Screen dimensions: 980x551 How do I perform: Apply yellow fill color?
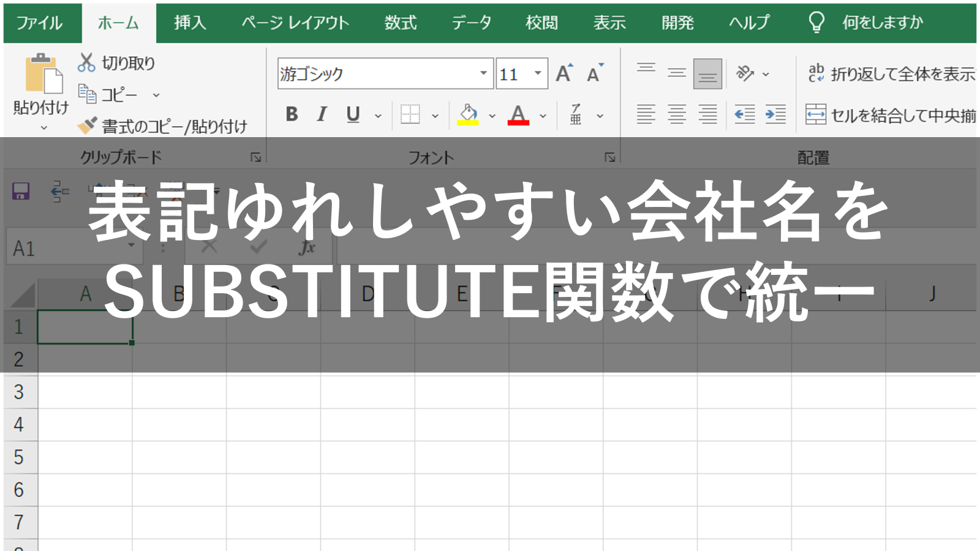click(468, 114)
